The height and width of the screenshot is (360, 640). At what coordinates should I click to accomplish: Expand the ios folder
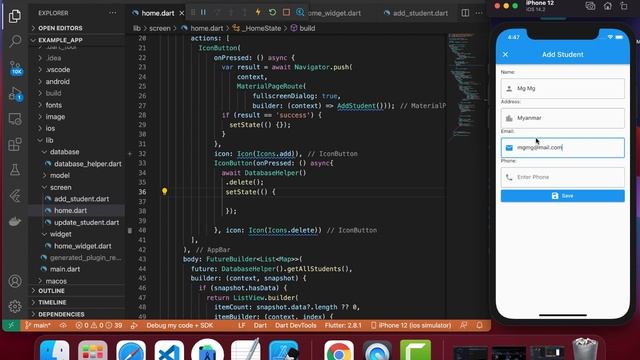pyautogui.click(x=50, y=129)
